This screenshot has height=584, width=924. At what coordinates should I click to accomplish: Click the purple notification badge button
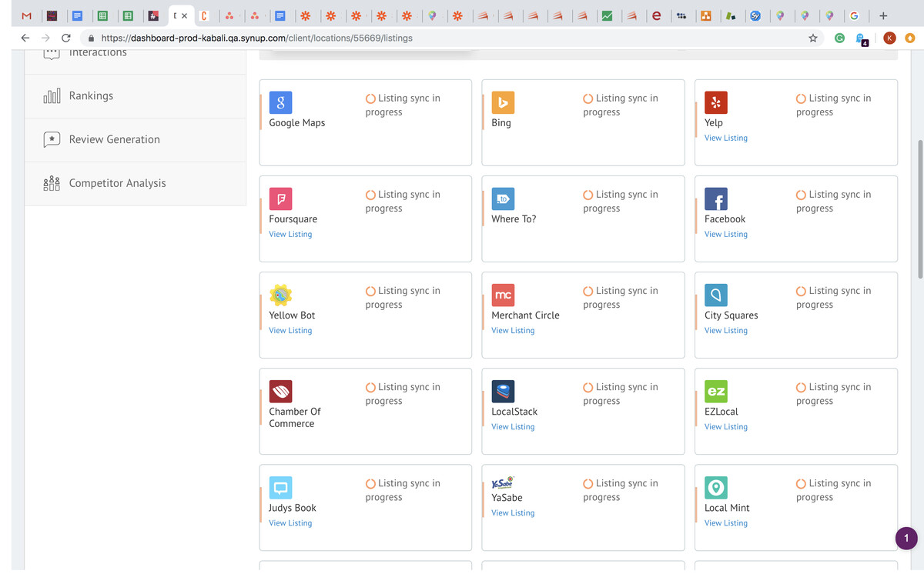pyautogui.click(x=906, y=539)
